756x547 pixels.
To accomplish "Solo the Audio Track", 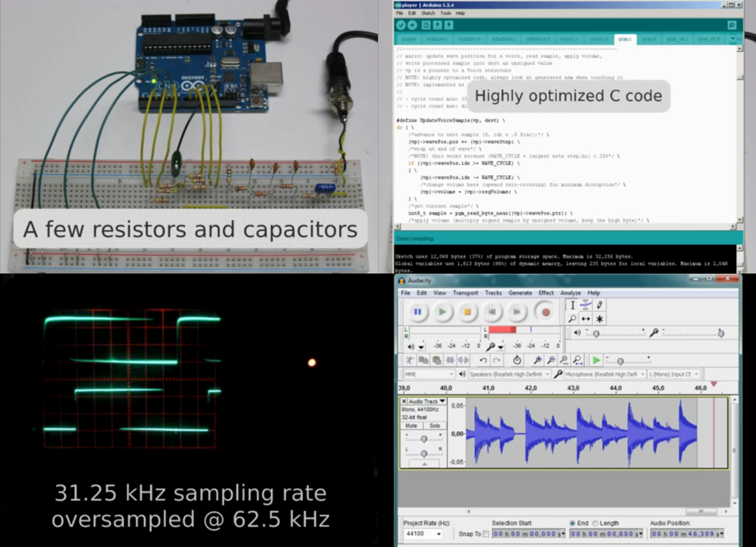I will pos(435,426).
